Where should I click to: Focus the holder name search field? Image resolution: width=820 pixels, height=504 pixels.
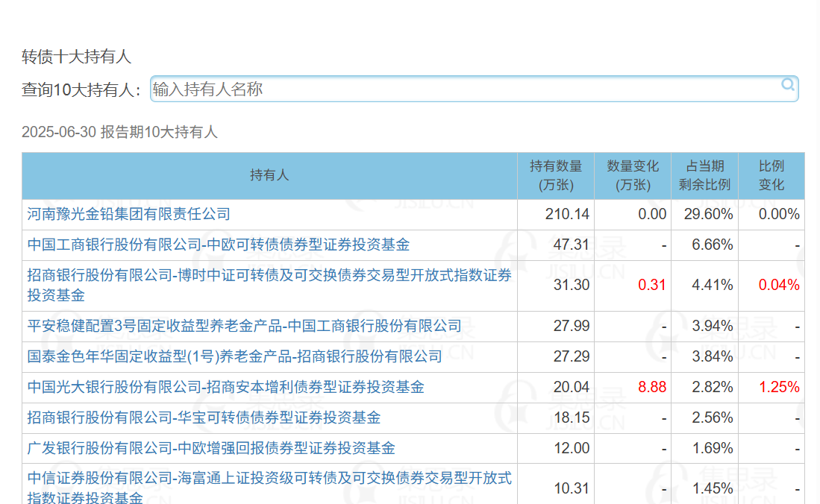tap(474, 89)
